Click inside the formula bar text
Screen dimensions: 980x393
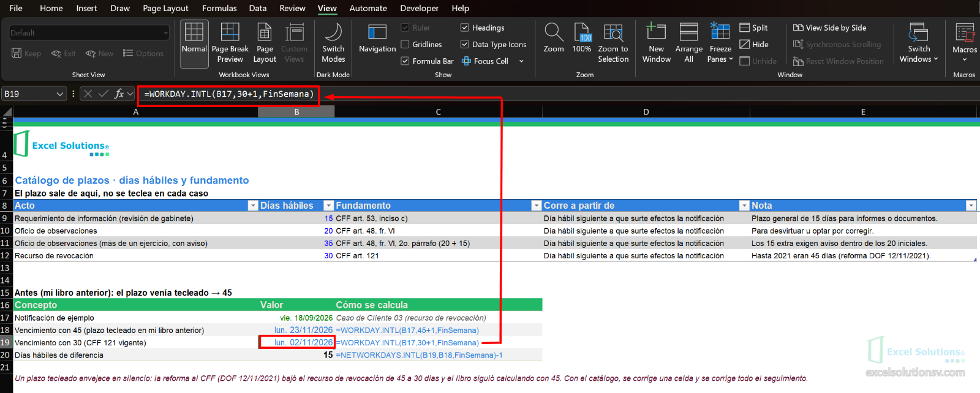tap(229, 94)
